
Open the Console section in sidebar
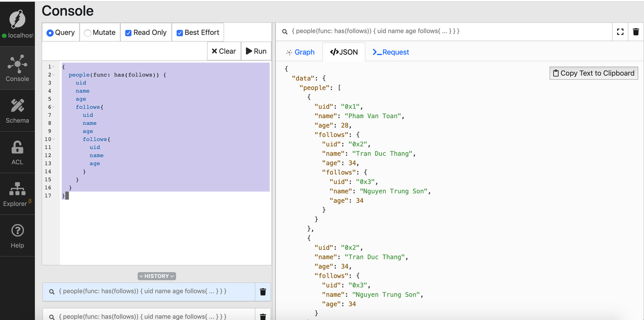point(17,68)
